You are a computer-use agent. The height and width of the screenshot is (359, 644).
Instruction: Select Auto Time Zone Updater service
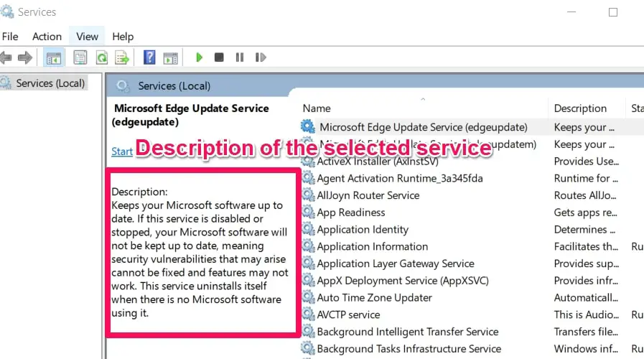(x=374, y=298)
